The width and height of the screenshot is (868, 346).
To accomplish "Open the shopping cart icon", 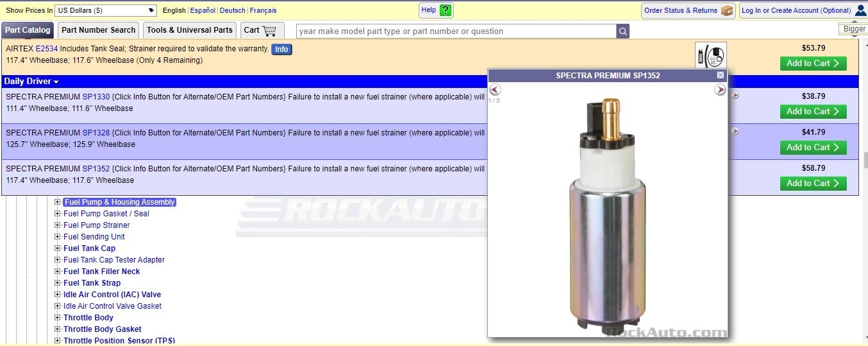I will 269,30.
